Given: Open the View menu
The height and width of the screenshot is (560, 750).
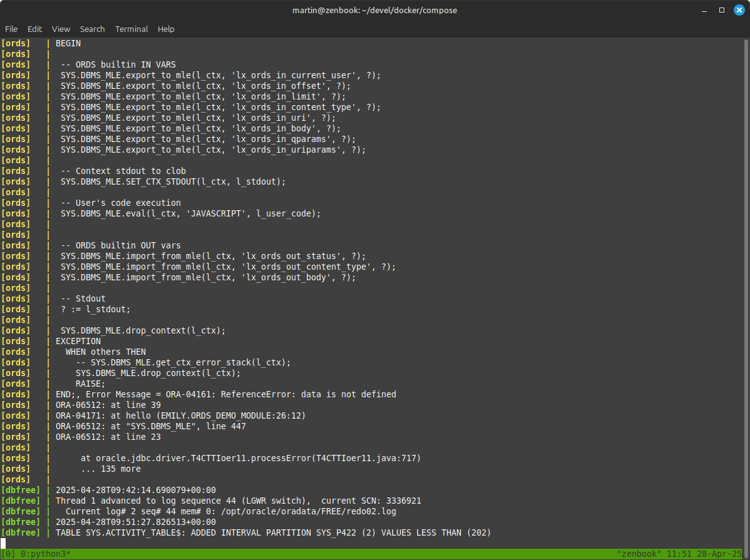Looking at the screenshot, I should [61, 29].
